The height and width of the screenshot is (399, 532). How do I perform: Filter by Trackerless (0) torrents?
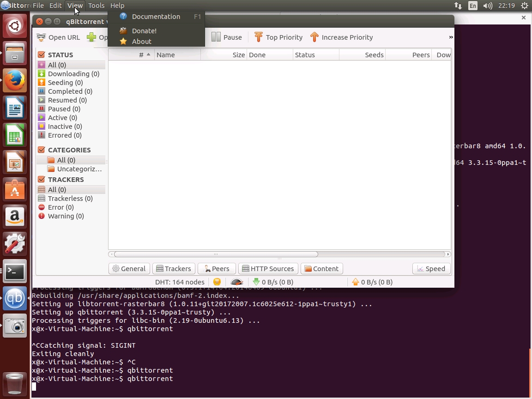coord(71,199)
